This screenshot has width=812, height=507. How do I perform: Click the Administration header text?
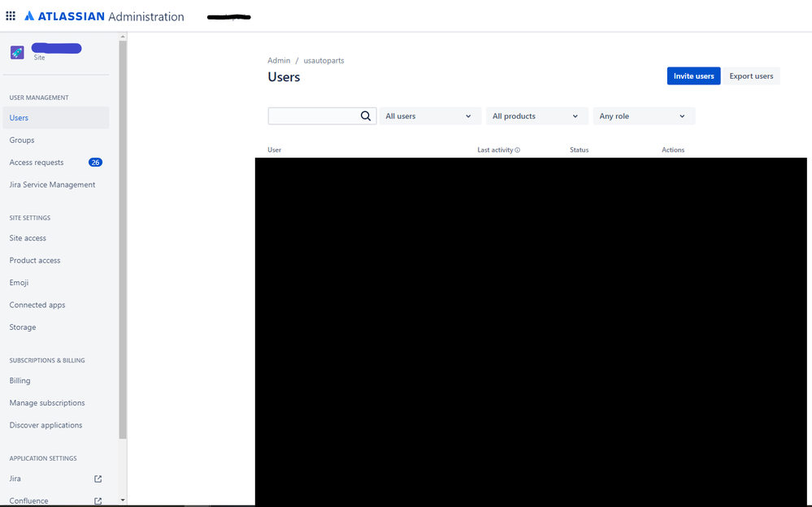146,16
